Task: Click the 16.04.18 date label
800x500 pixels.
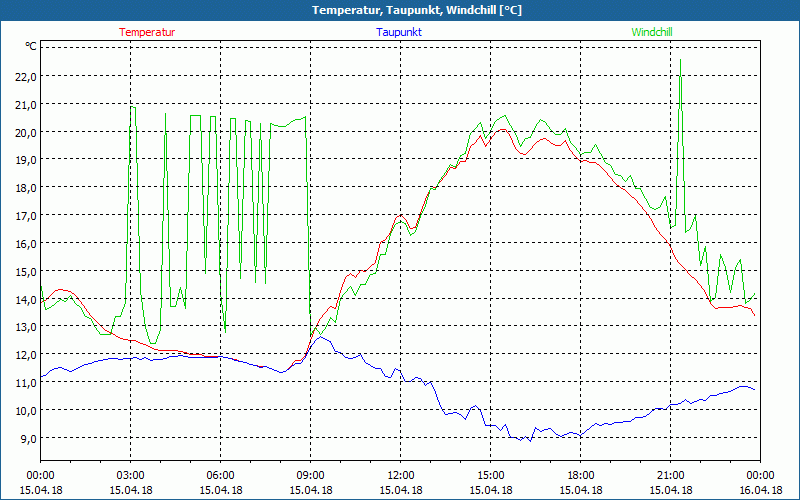Action: click(x=760, y=490)
